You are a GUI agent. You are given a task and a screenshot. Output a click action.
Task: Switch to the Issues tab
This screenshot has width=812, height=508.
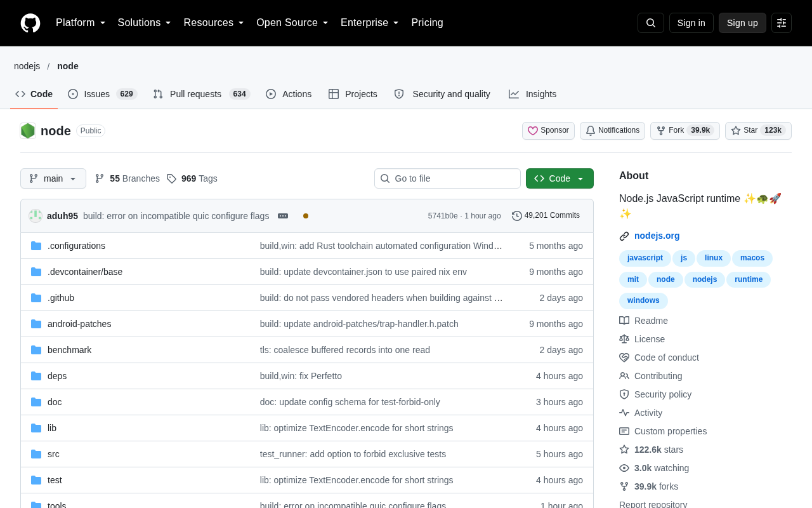(x=102, y=94)
